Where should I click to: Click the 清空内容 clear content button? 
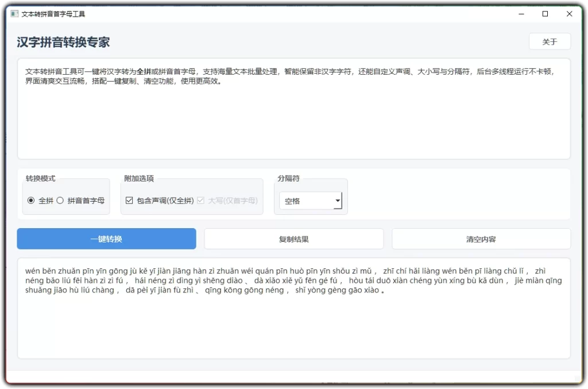[481, 238]
